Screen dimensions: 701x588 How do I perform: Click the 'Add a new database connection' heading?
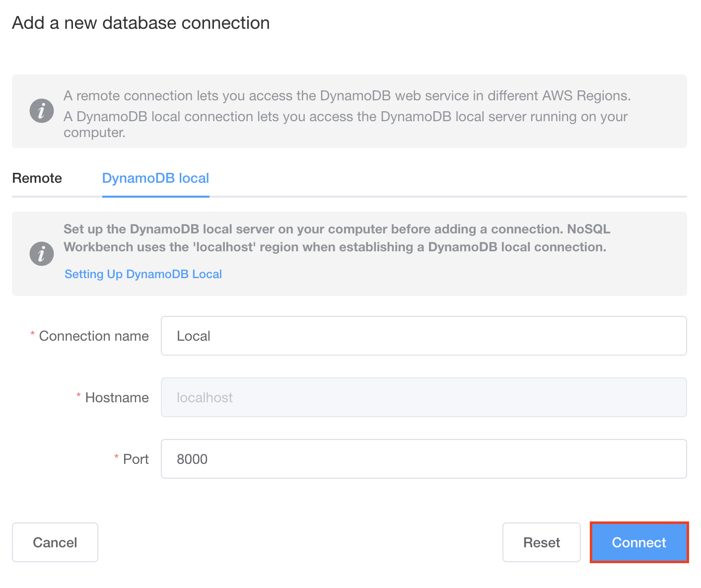tap(141, 23)
